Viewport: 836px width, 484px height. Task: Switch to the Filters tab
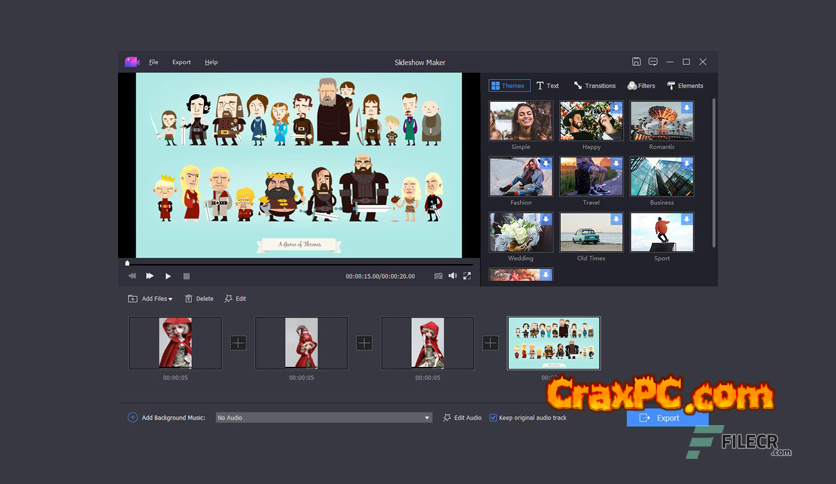pos(641,86)
